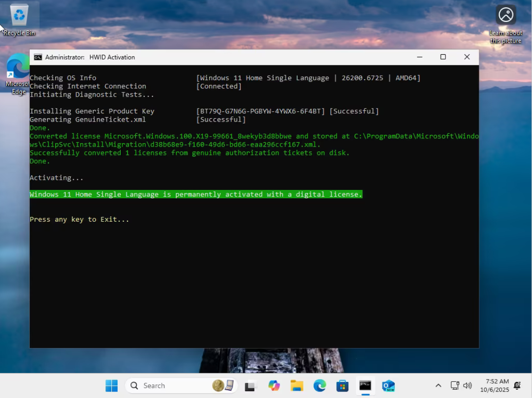Click 'Successfully converted 1 licenses' line
The image size is (532, 398).
(x=190, y=153)
